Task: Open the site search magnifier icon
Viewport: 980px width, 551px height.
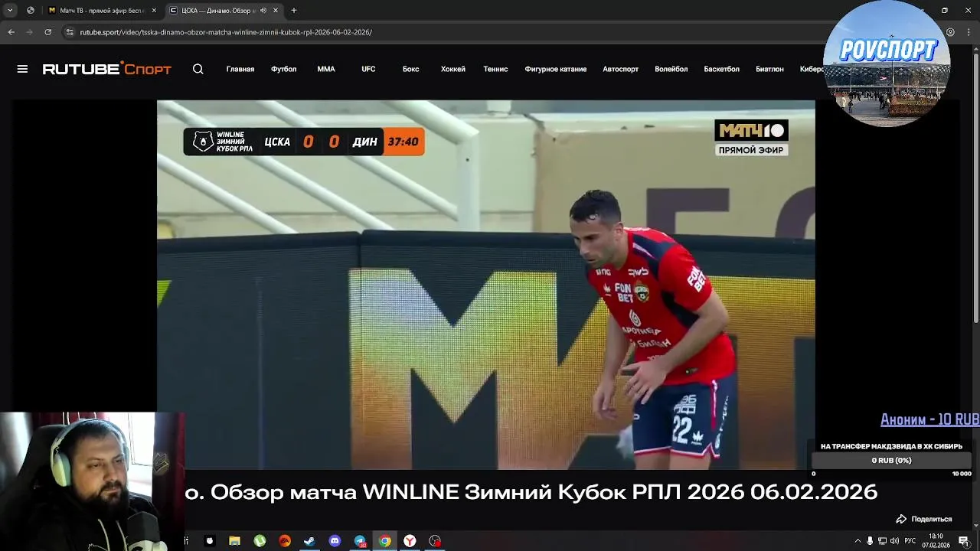Action: (198, 69)
